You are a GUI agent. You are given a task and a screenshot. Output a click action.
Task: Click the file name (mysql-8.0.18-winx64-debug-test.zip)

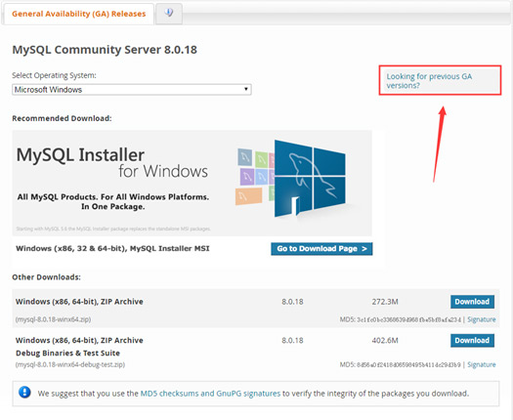pos(70,364)
